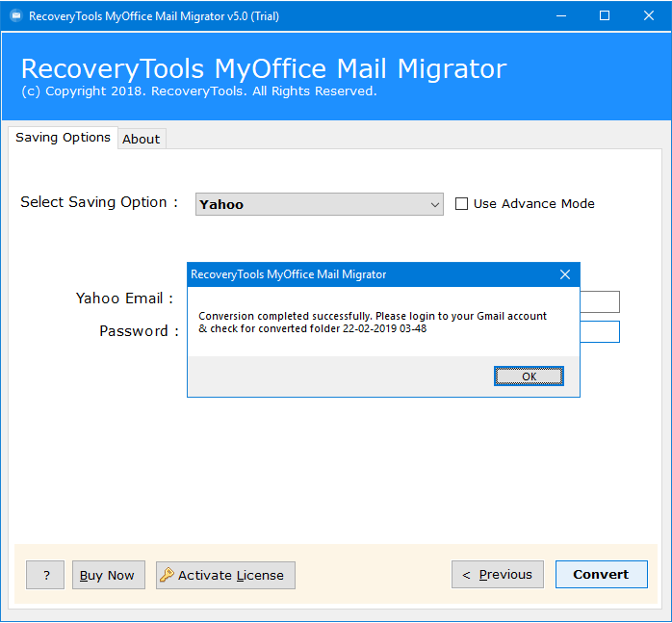
Task: Click the app icon in the title bar
Action: click(x=16, y=15)
